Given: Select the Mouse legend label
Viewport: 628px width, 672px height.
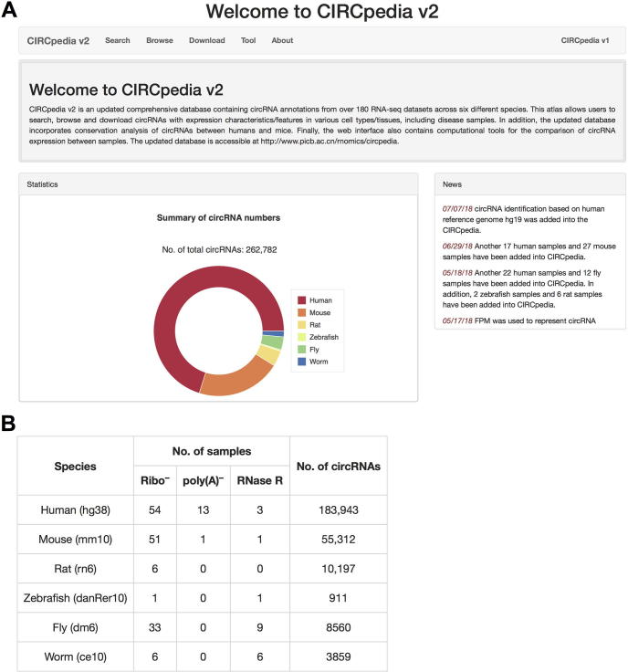Looking at the screenshot, I should click(x=320, y=313).
